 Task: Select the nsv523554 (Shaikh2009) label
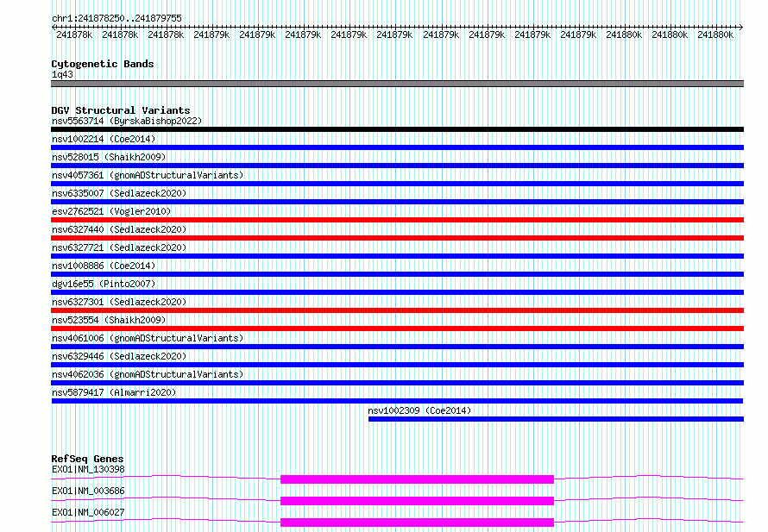[109, 320]
